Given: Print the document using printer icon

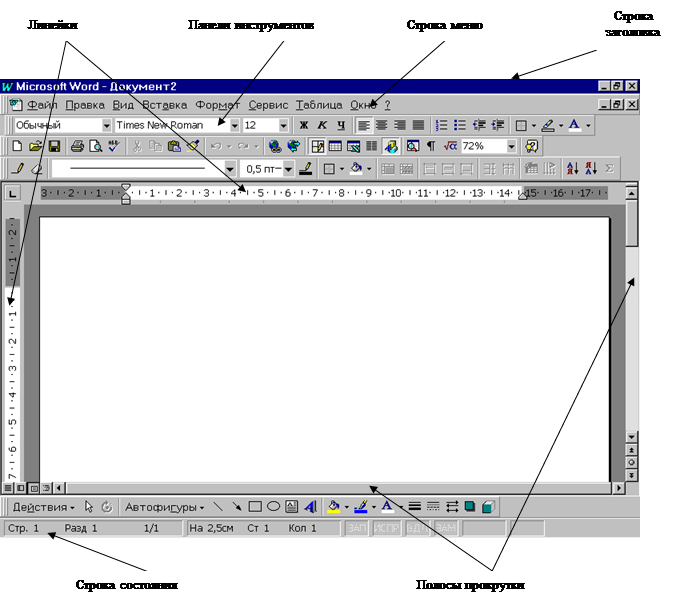Looking at the screenshot, I should click(x=77, y=146).
